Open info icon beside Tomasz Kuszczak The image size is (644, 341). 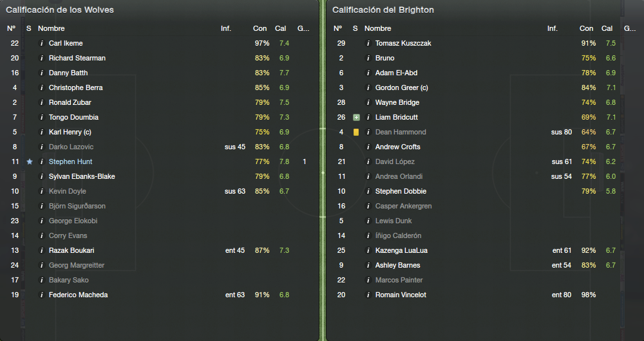click(x=368, y=43)
